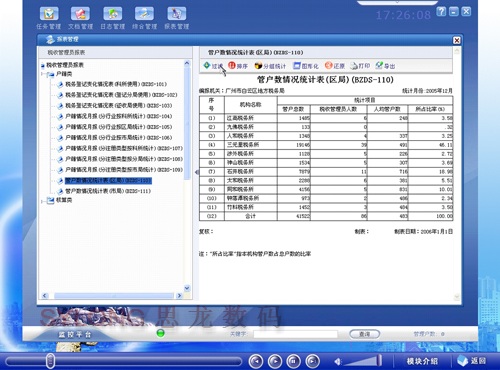Click the 分组统计 group statistics button
The image size is (500, 370).
point(270,66)
